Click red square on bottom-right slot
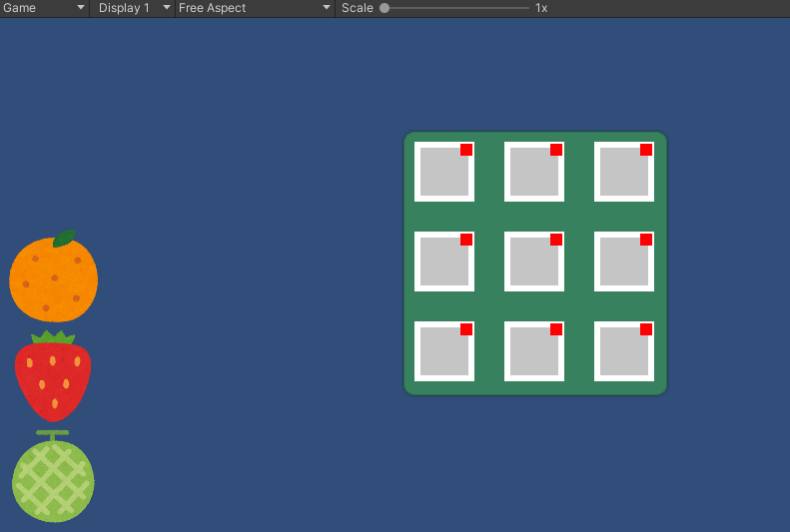 pos(646,329)
